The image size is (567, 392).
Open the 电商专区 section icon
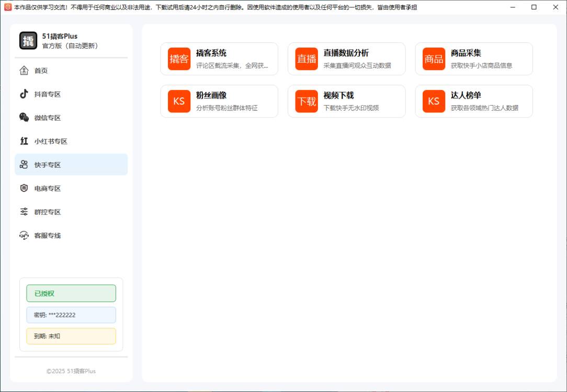pos(24,188)
